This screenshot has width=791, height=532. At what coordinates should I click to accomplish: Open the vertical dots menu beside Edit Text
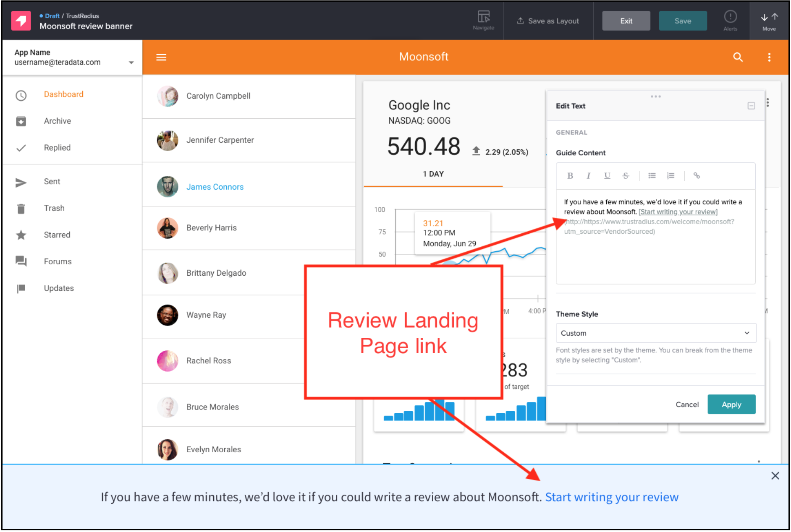(767, 102)
